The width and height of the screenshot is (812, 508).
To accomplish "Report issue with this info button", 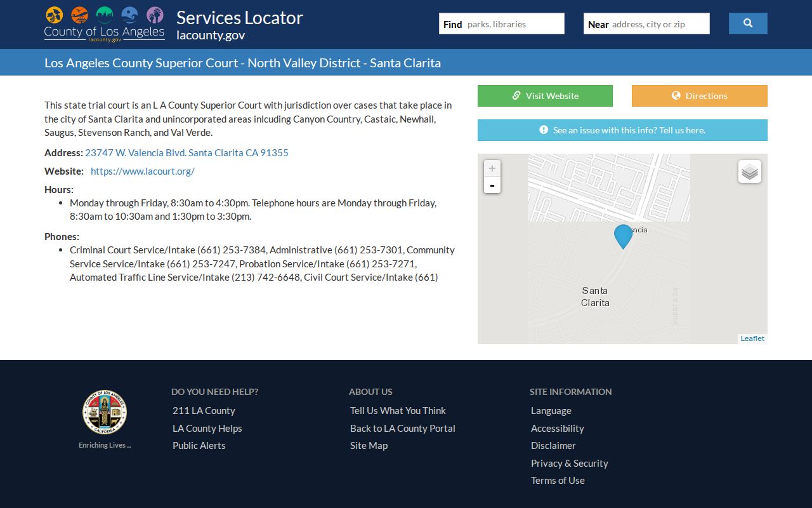I will pyautogui.click(x=622, y=130).
